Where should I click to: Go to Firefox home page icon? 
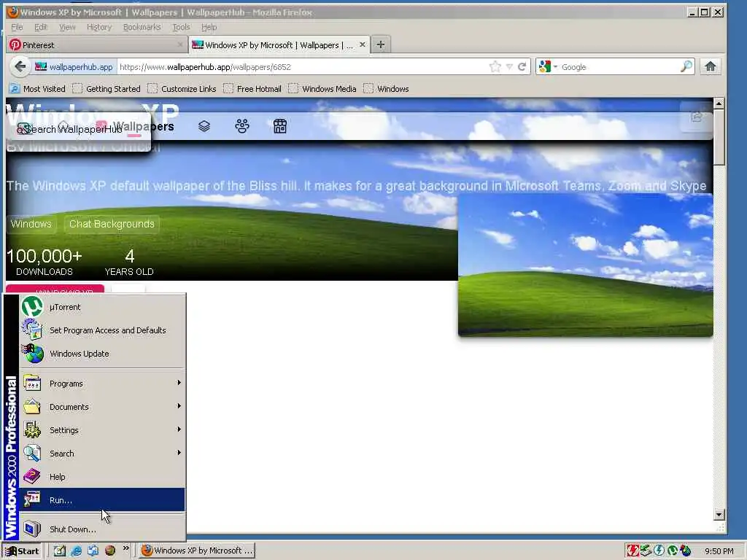[x=711, y=66]
